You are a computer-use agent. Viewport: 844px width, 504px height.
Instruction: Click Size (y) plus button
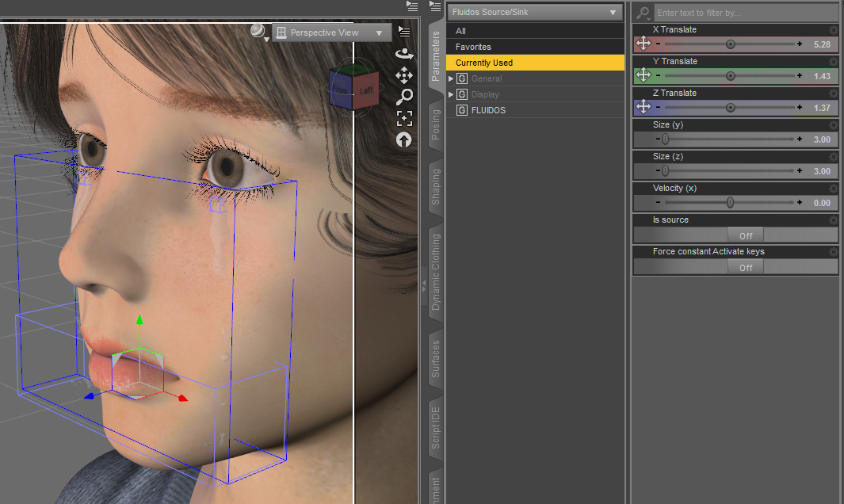(800, 139)
